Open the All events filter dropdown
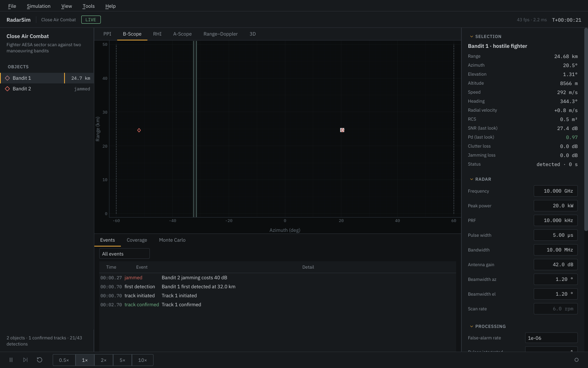Image resolution: width=588 pixels, height=368 pixels. pos(125,254)
